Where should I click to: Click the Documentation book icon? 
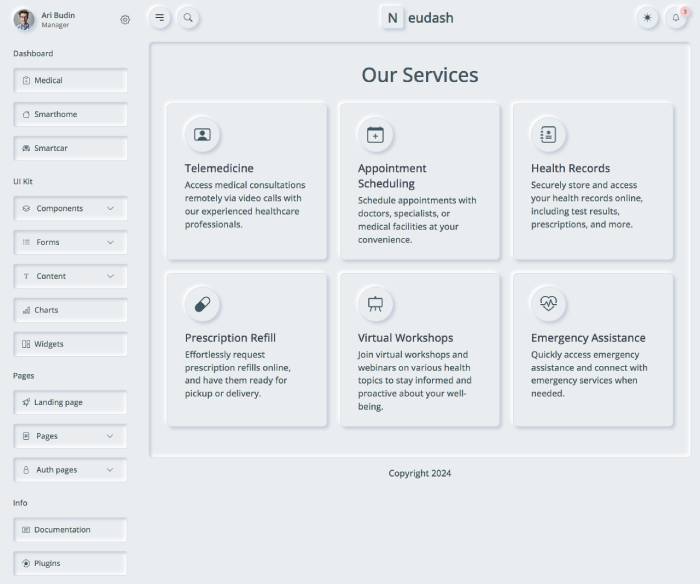point(26,530)
